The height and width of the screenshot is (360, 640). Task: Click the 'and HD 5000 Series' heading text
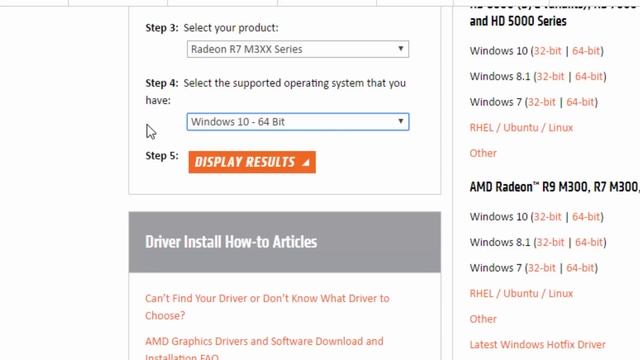point(518,21)
